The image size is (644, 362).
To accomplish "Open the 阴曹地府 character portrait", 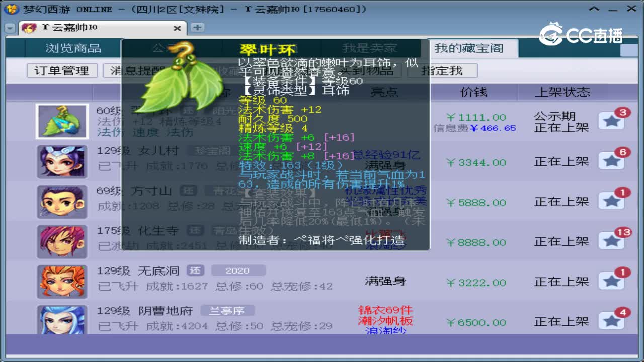I will pyautogui.click(x=62, y=320).
